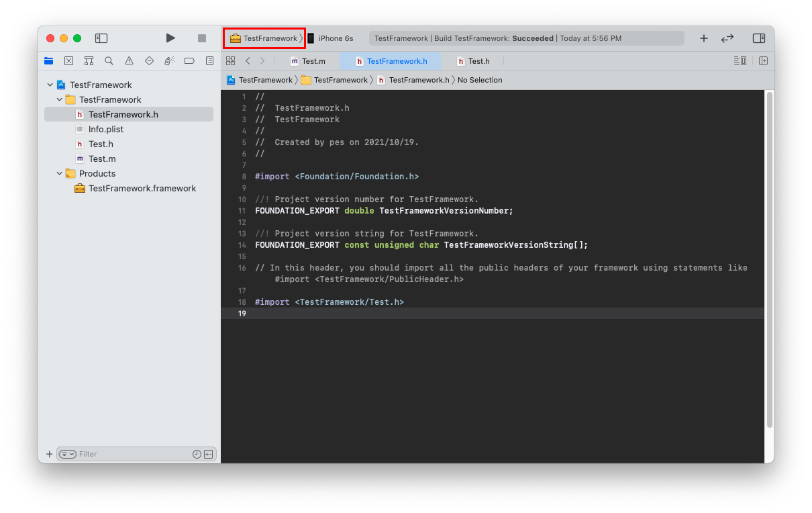Switch to the Test.m tab
This screenshot has width=812, height=513.
tap(308, 61)
